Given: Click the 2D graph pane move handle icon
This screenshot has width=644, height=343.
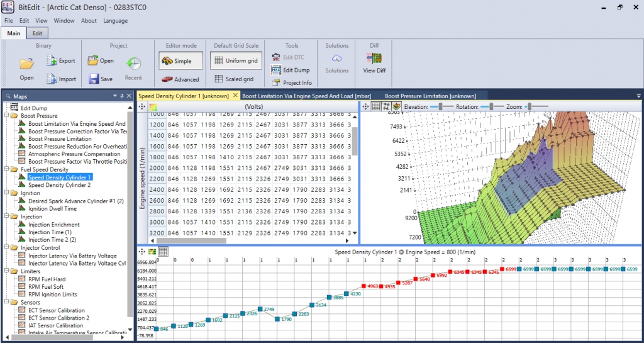Looking at the screenshot, I should coord(143,251).
